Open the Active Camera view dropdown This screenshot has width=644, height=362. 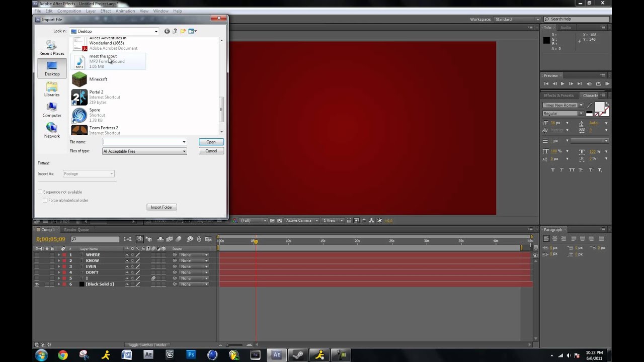(x=302, y=220)
